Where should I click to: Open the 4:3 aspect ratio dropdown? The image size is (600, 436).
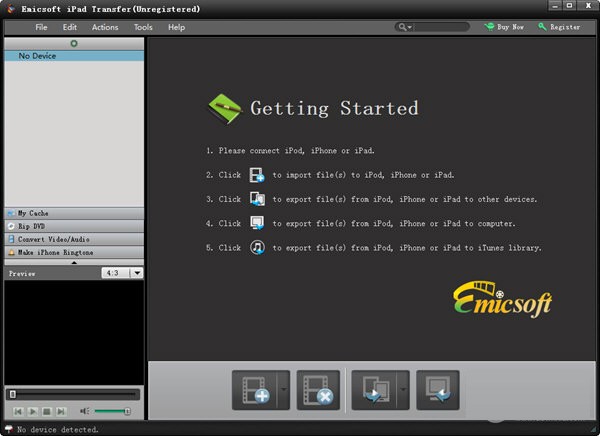click(137, 272)
